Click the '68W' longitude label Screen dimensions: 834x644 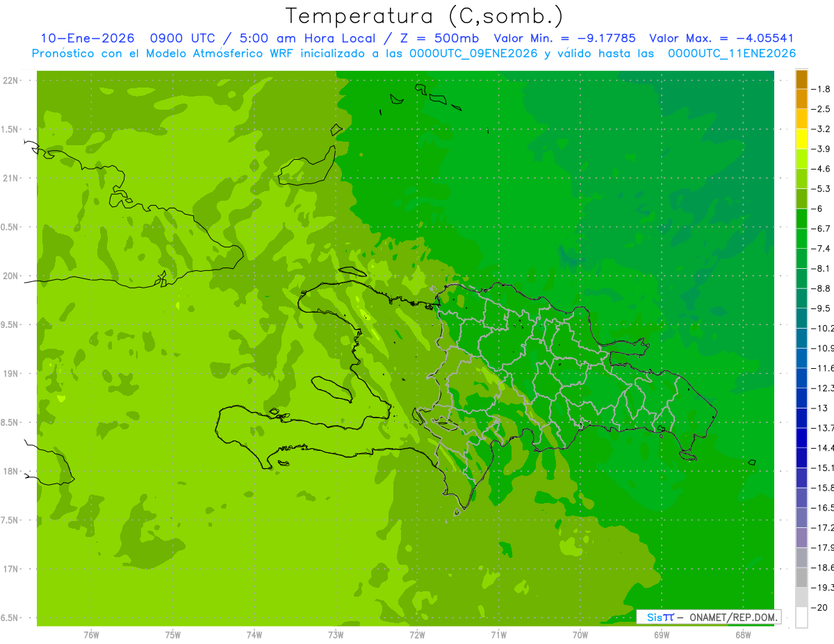[742, 635]
